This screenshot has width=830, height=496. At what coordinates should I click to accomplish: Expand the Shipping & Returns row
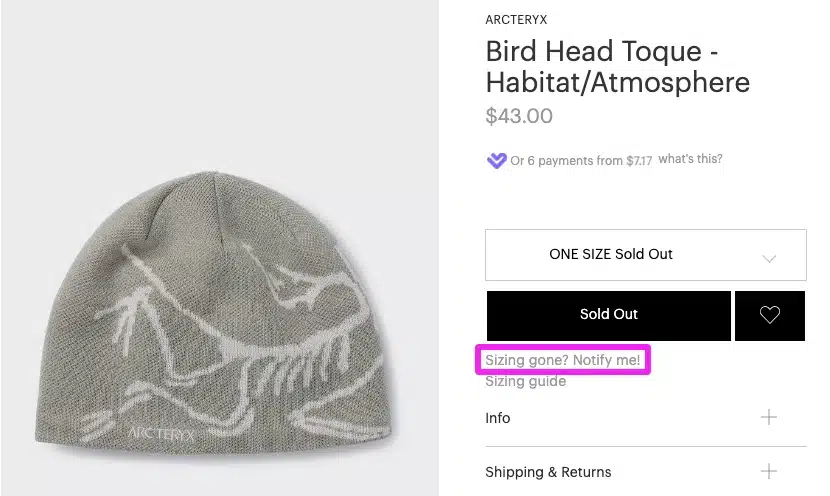coord(646,472)
